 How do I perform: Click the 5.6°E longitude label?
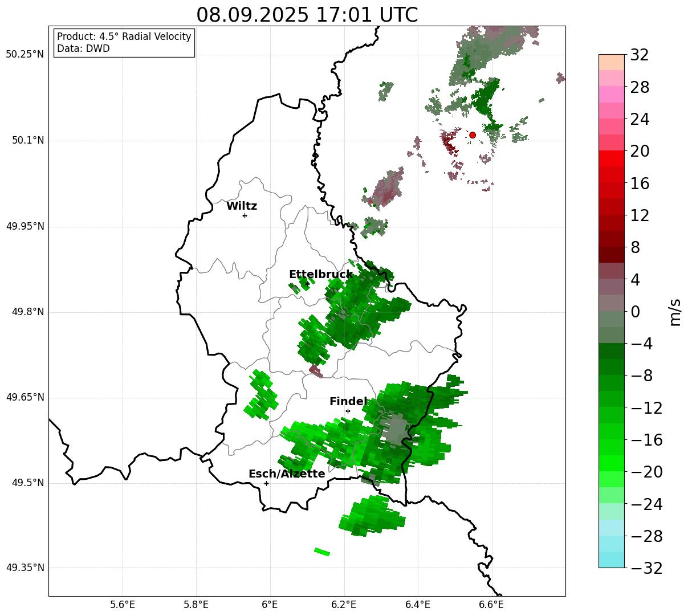(x=123, y=605)
